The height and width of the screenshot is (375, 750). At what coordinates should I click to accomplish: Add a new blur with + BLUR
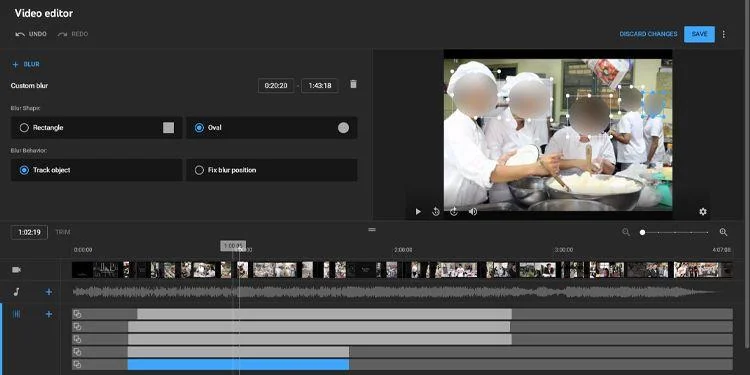[x=26, y=64]
